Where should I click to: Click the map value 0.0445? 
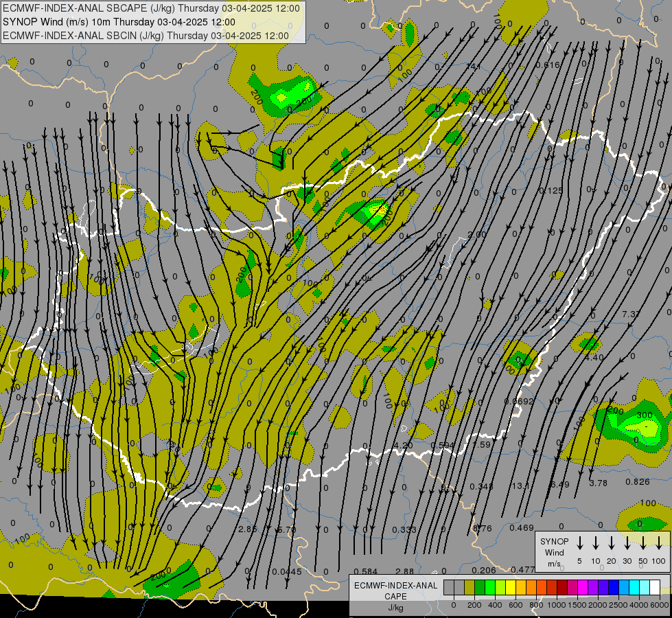coord(287,572)
